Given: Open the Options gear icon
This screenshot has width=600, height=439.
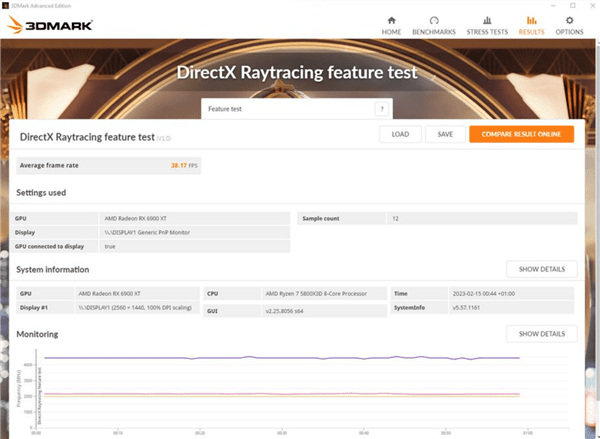Looking at the screenshot, I should point(569,21).
